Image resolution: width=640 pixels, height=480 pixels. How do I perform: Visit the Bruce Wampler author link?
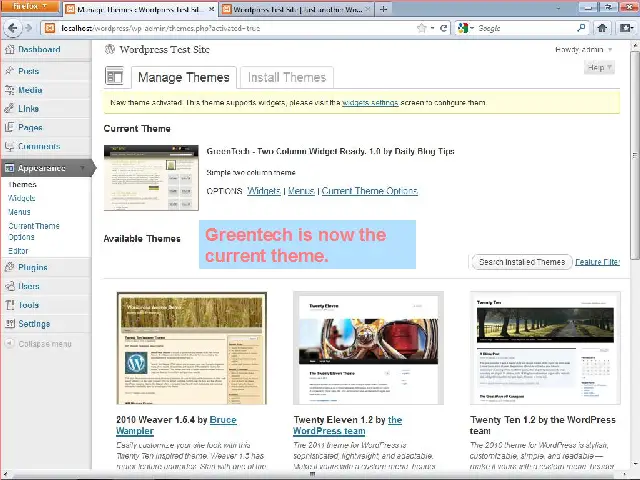click(x=176, y=425)
